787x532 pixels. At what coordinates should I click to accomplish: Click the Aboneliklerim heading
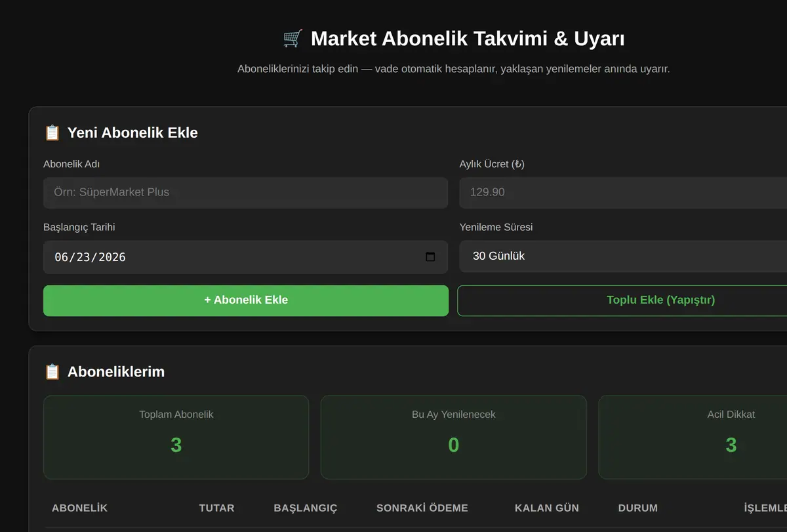[x=116, y=372]
